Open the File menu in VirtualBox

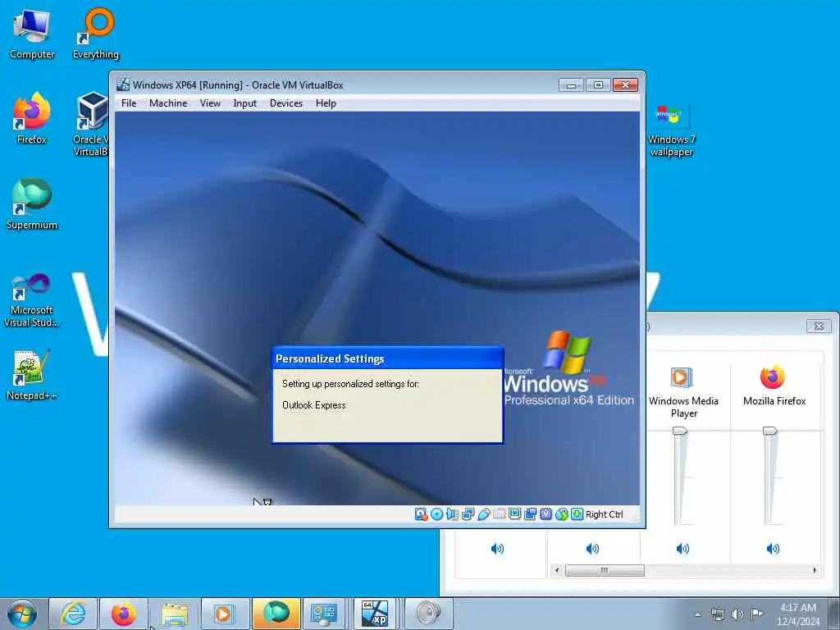click(129, 103)
